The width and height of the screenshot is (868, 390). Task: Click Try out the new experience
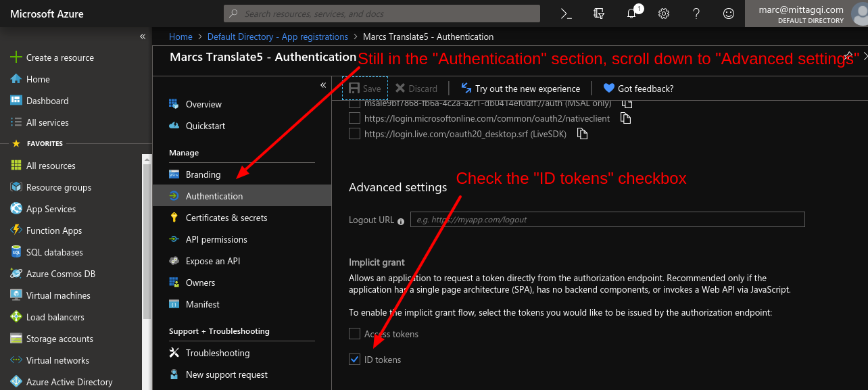[x=521, y=89]
